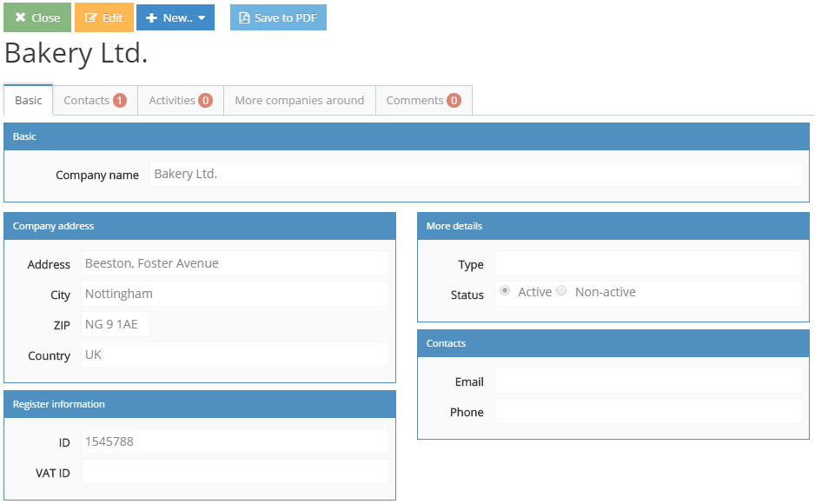Screen dimensions: 815x504
Task: Click the Address field with Beeston, Foster Avenue
Action: click(x=235, y=263)
